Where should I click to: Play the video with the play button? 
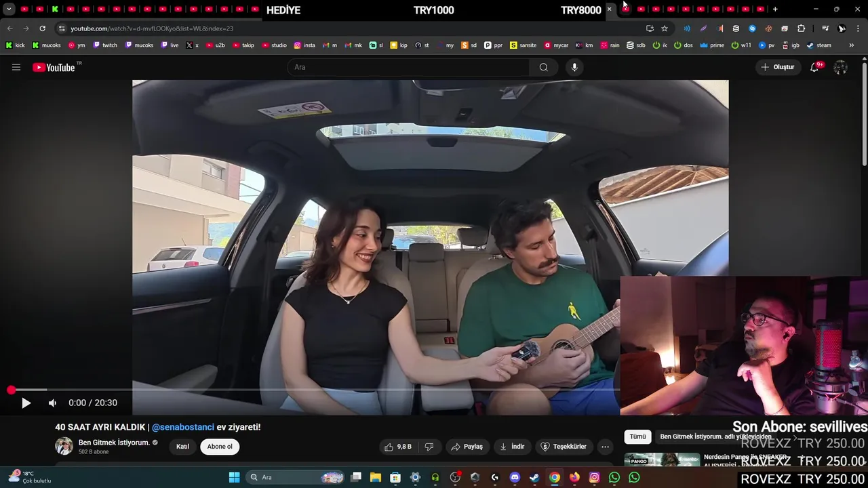(x=26, y=403)
